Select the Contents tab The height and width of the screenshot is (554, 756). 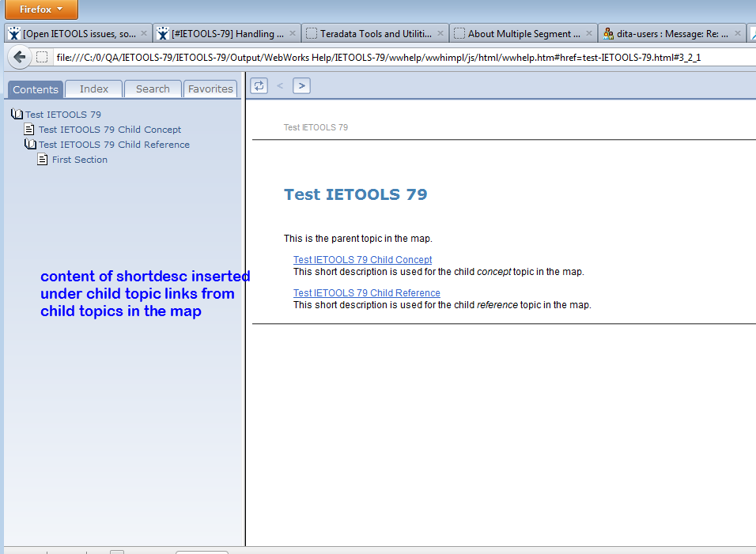tap(36, 89)
